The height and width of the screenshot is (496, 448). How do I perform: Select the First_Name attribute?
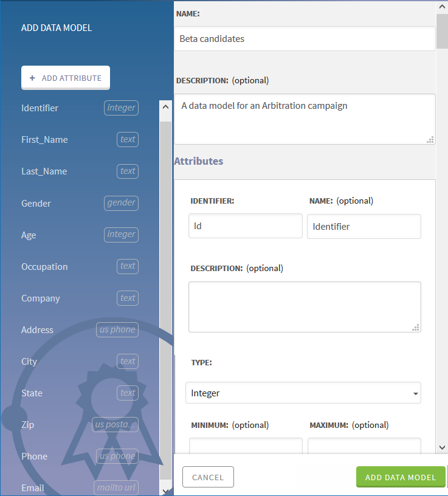pos(44,140)
